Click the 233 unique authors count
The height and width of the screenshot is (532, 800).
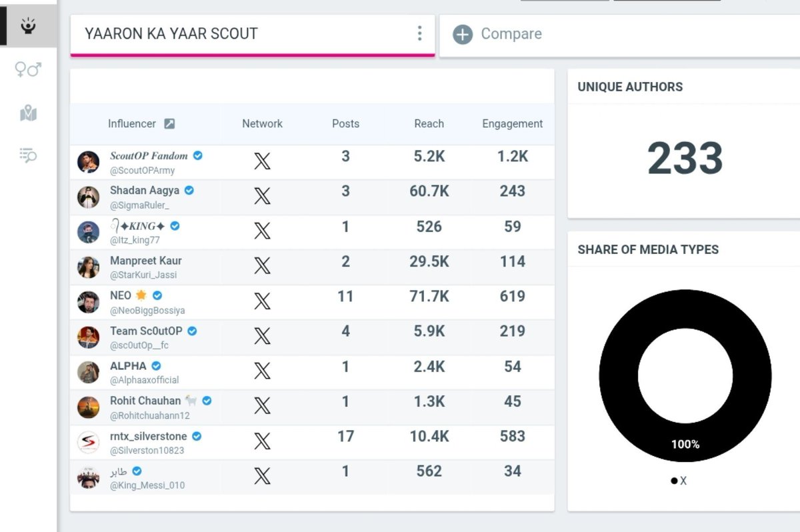[685, 159]
